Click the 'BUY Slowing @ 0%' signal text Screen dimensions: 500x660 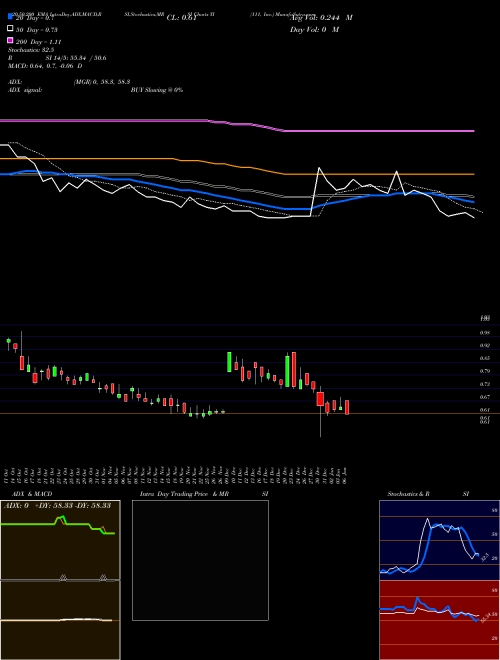[157, 90]
